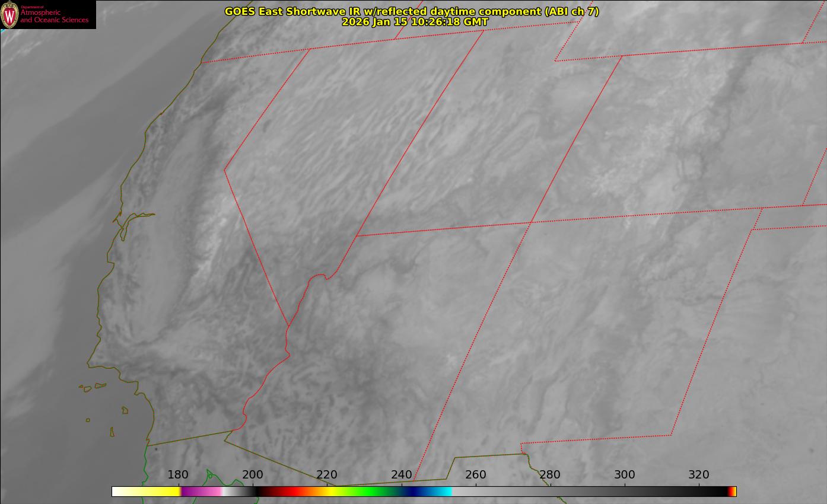Screen dimensions: 827x504
Task: Click the orange tip at colorbar's right end
Action: (x=734, y=492)
